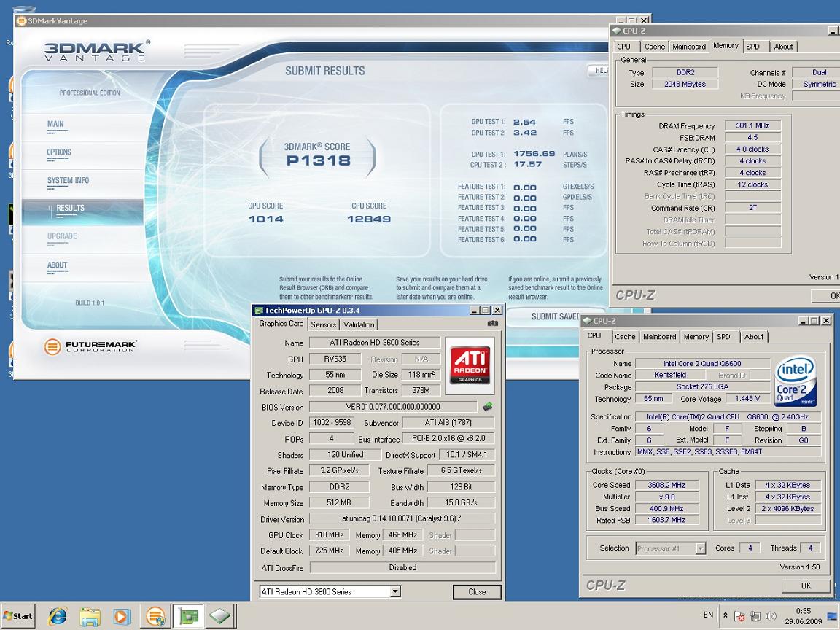Viewport: 840px width, 630px height.
Task: Switch to the Validation tab in GPU-Z
Action: (359, 324)
